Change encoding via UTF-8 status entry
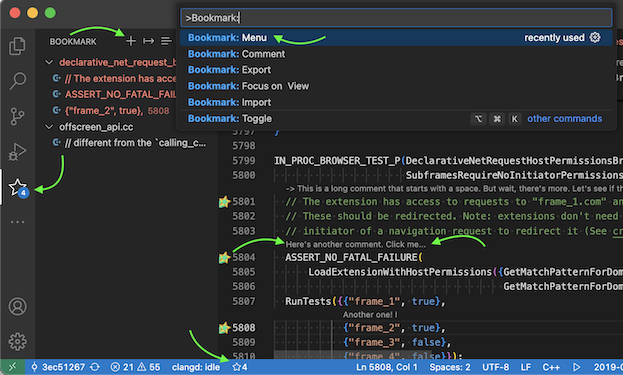Screen dimensions: 623x375 pyautogui.click(x=495, y=367)
